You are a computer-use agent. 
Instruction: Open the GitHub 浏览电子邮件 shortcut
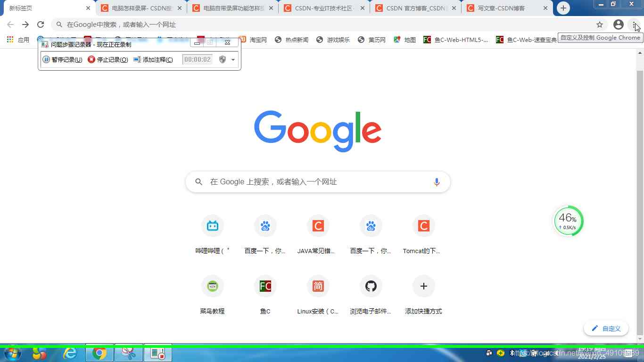tap(371, 295)
